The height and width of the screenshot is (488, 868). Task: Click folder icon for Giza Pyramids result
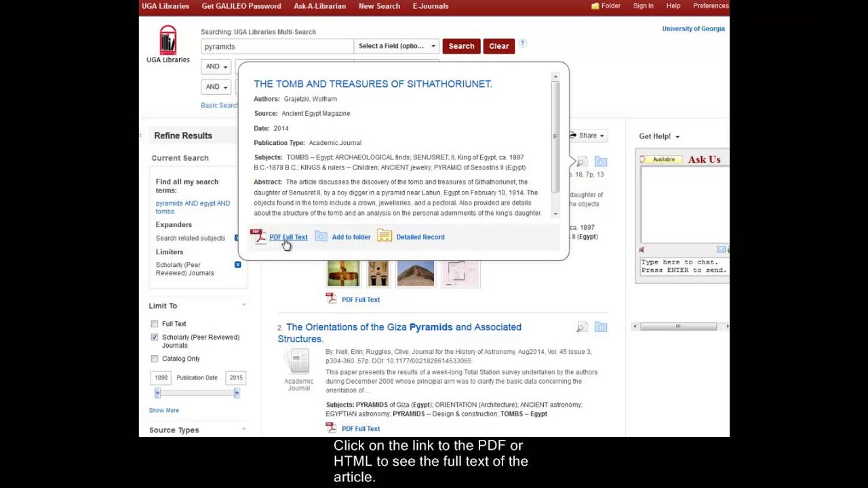601,328
